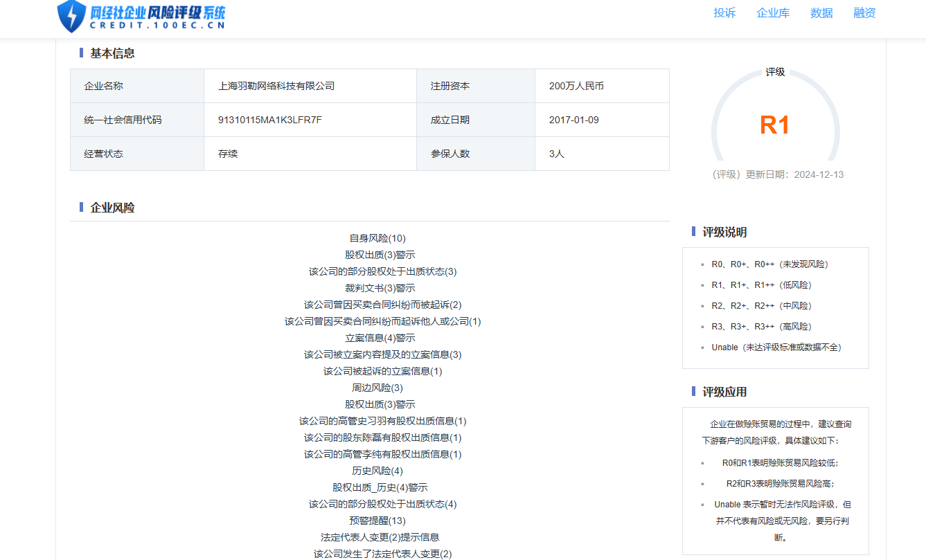Click the credit code 91310115MA1K3LFR7F
The height and width of the screenshot is (560, 926).
coord(270,120)
